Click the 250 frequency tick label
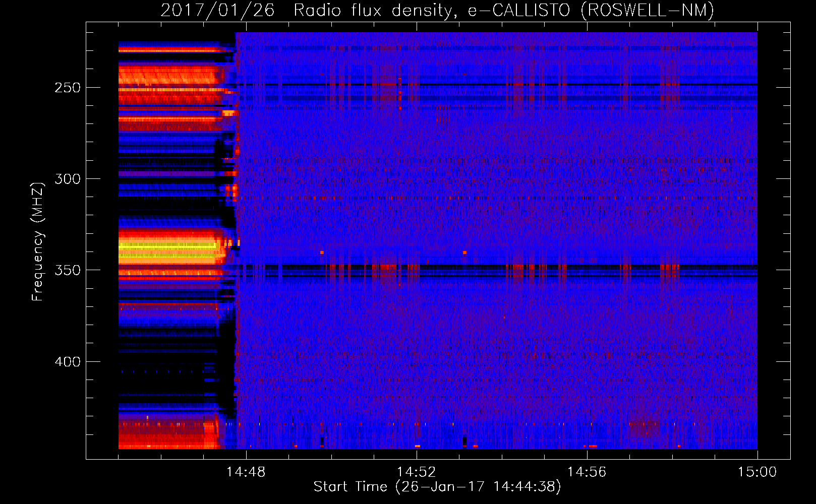Viewport: 816px width, 504px height. (x=68, y=88)
